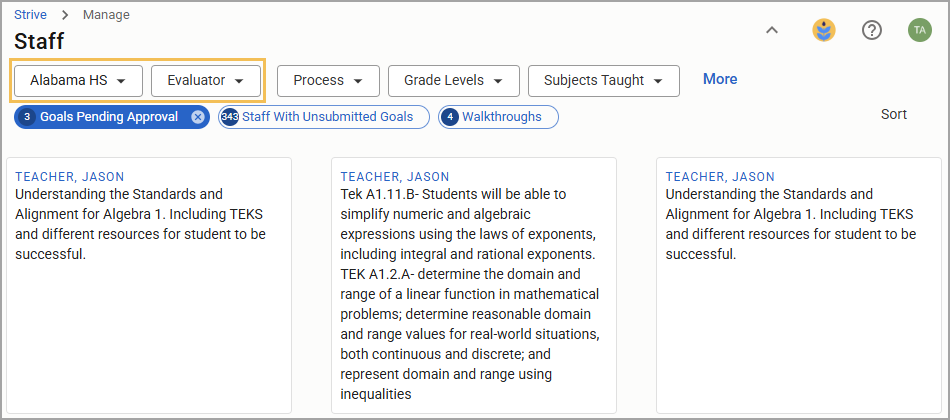Open the Evaluator dropdown

point(205,81)
